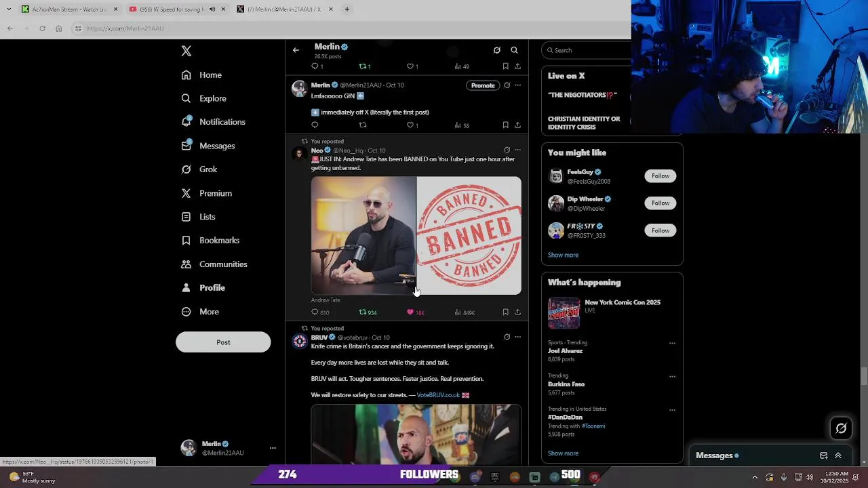Image resolution: width=868 pixels, height=488 pixels.
Task: Click the Bookmarks icon in sidebar
Action: [186, 241]
